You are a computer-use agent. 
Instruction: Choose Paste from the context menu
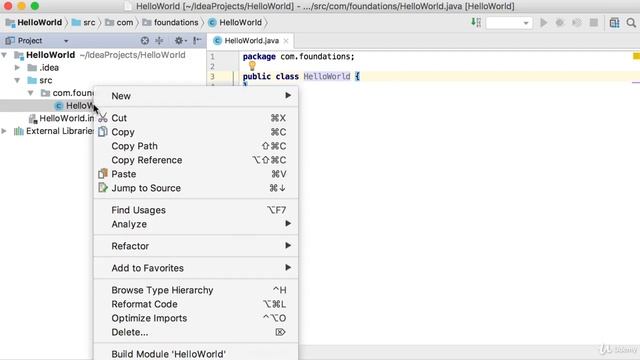pos(196,174)
